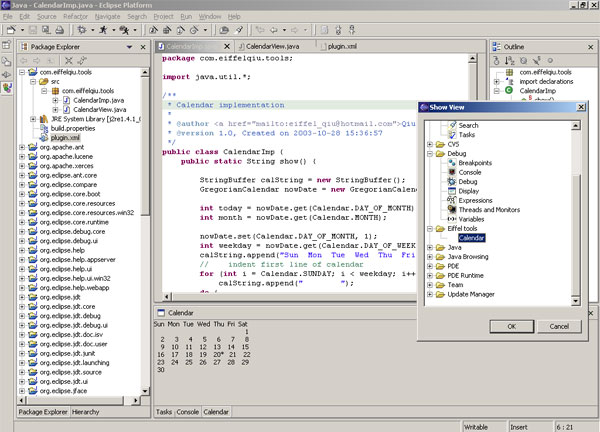Collapse the Eiffel tools folder in Show View
Image resolution: width=600 pixels, height=432 pixels.
point(430,229)
